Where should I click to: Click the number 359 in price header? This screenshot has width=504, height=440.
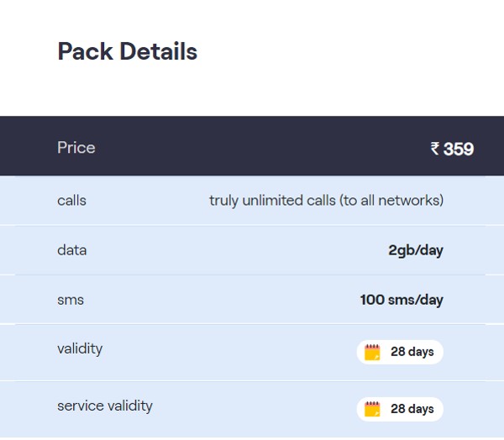[459, 149]
